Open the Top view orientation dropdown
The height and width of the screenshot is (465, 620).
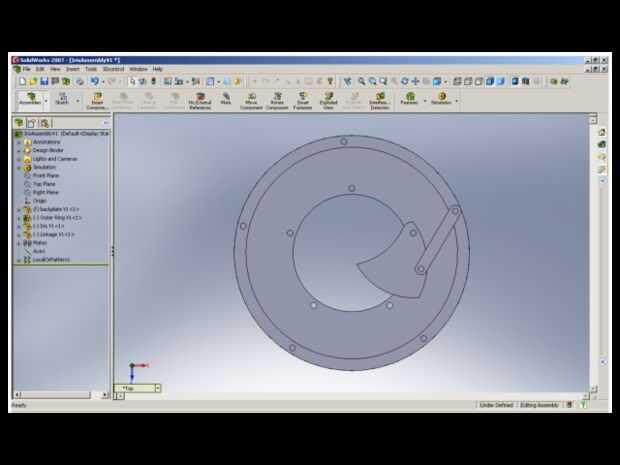point(157,388)
